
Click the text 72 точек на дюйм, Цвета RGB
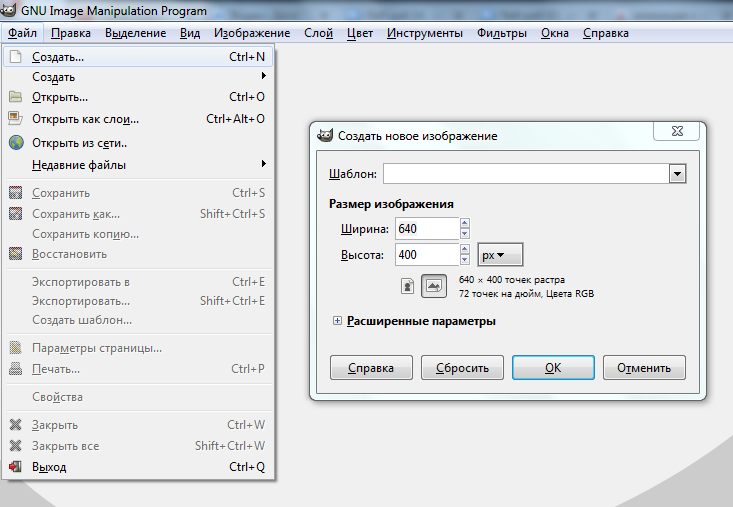(526, 293)
